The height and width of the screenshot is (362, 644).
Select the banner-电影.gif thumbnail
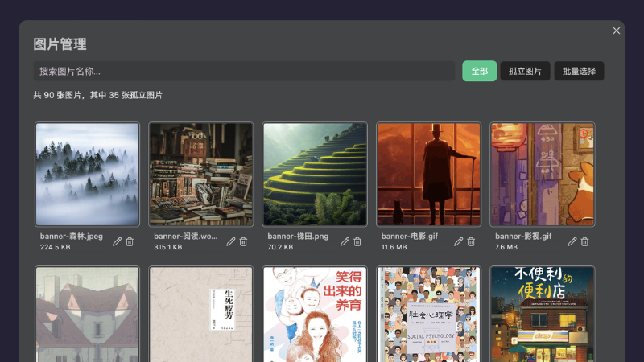click(428, 174)
